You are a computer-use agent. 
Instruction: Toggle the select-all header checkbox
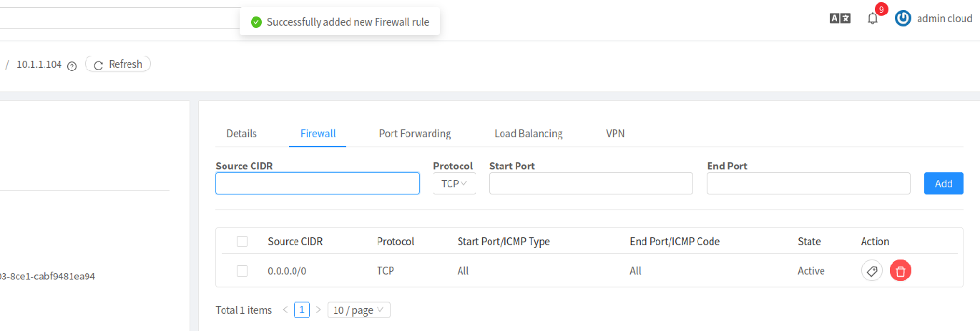[x=242, y=242]
